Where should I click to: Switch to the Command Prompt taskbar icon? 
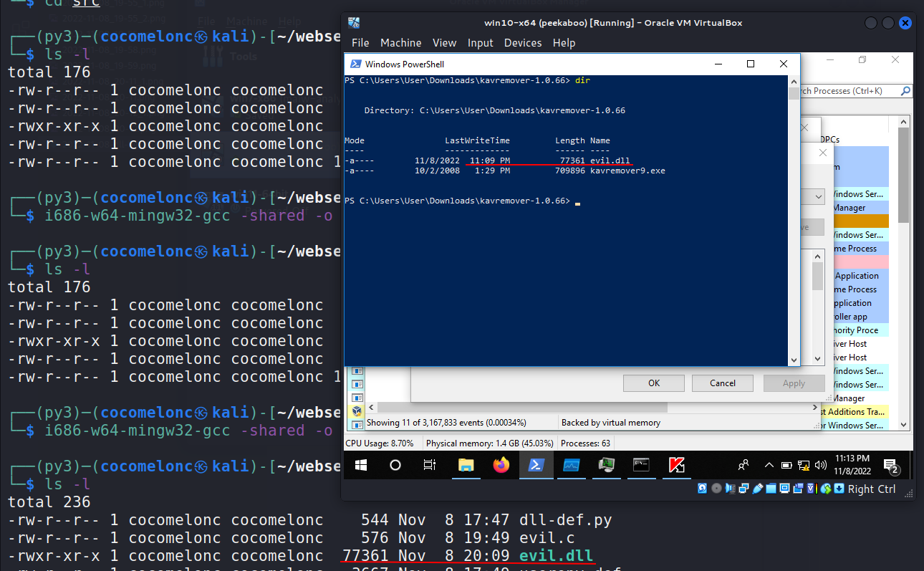tap(641, 465)
